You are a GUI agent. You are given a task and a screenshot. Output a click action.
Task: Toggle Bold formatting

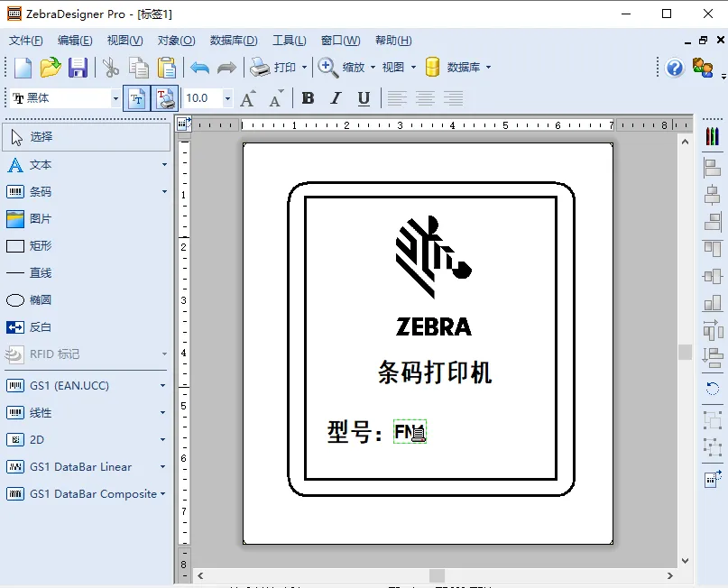coord(309,98)
